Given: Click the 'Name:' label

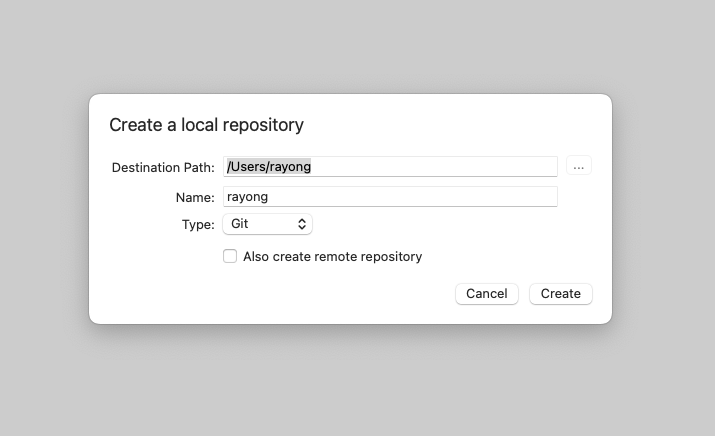Looking at the screenshot, I should coord(195,197).
